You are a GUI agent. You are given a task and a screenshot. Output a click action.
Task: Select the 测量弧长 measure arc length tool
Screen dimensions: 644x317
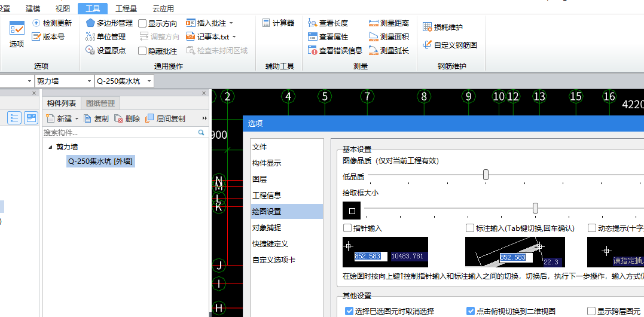click(389, 50)
